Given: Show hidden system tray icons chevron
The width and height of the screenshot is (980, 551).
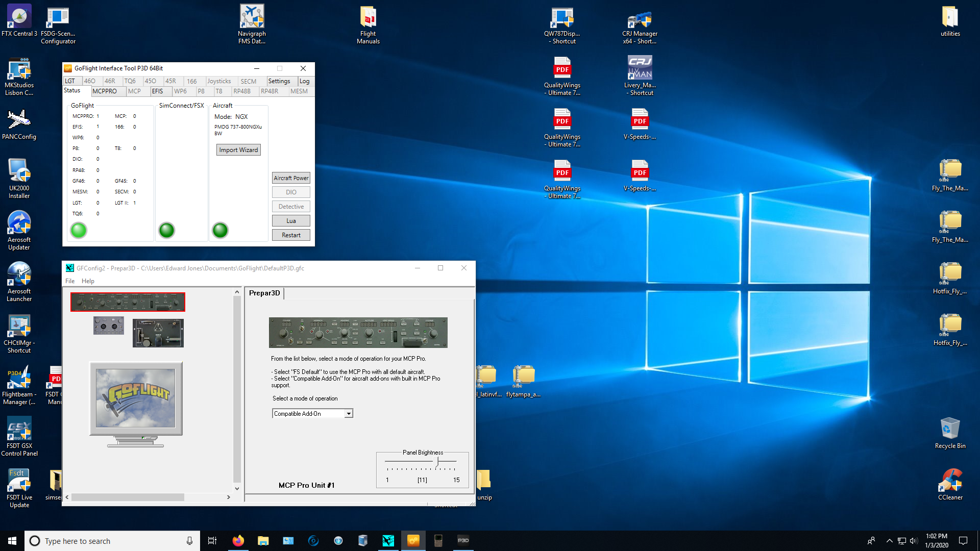Looking at the screenshot, I should 889,541.
